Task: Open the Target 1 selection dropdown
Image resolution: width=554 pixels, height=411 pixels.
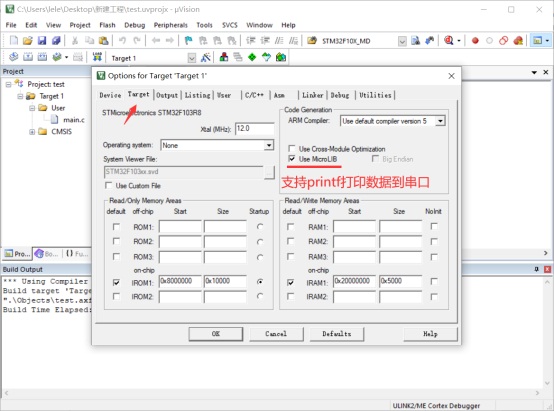Action: pos(191,58)
